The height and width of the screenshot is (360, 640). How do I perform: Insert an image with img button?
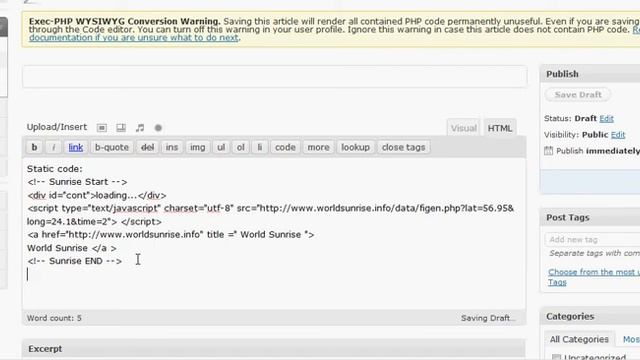198,147
